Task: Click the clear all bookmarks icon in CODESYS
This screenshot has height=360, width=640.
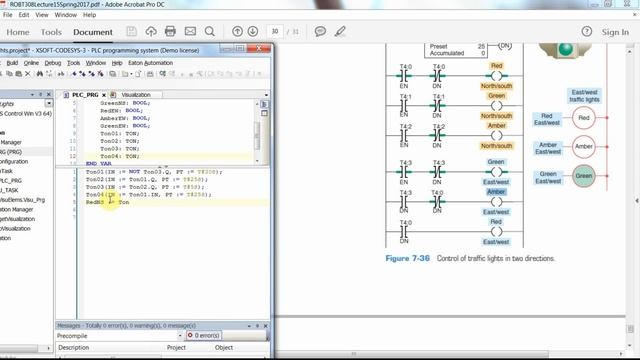Action: tap(100, 74)
